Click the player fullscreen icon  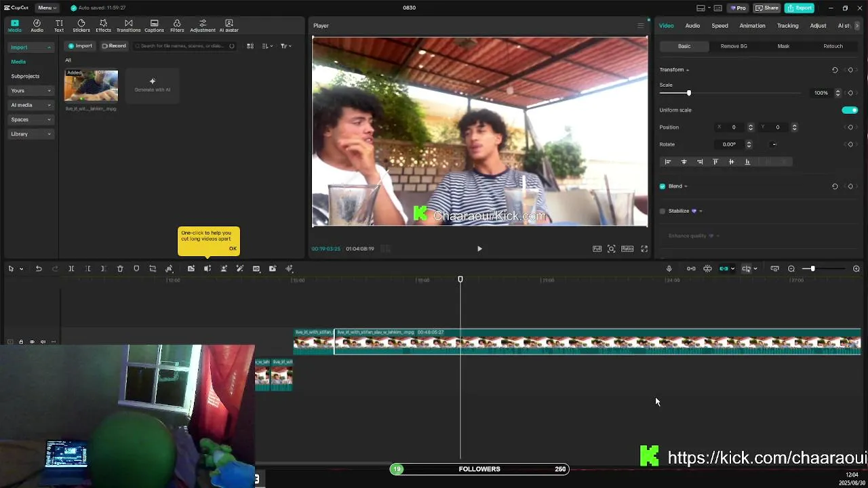pyautogui.click(x=644, y=249)
